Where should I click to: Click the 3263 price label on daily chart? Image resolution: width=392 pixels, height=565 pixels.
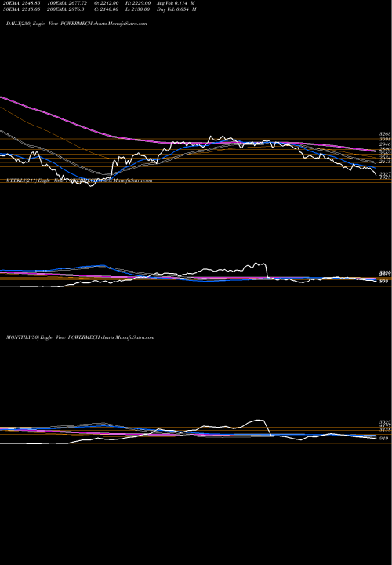(385, 133)
